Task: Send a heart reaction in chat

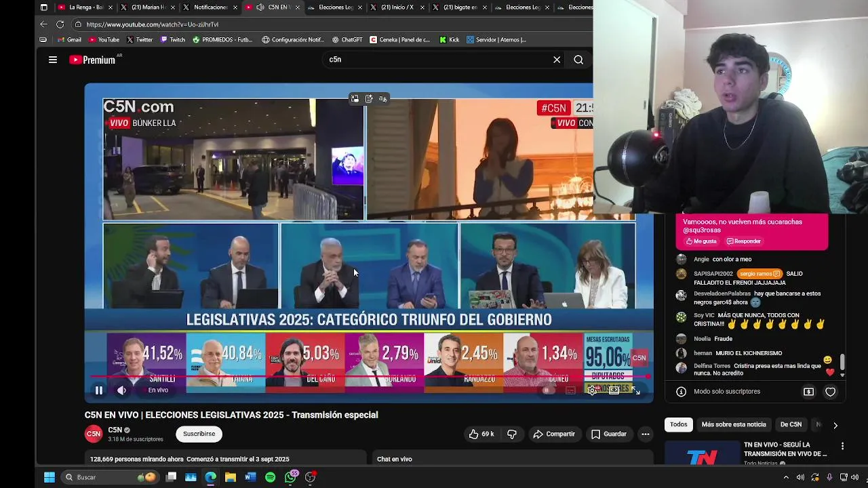Action: pos(830,392)
